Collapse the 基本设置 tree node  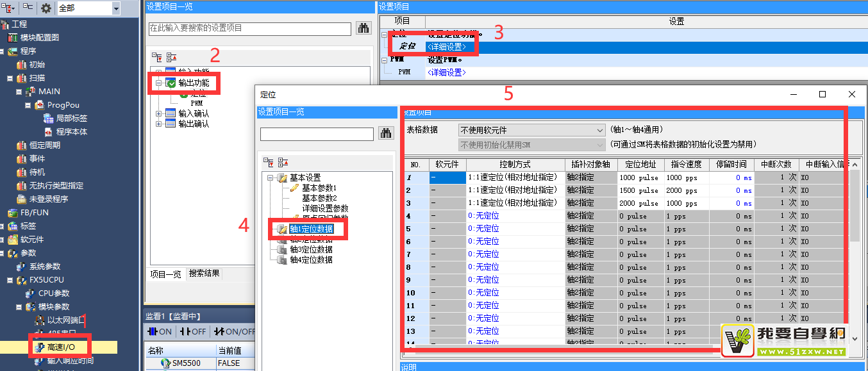271,177
